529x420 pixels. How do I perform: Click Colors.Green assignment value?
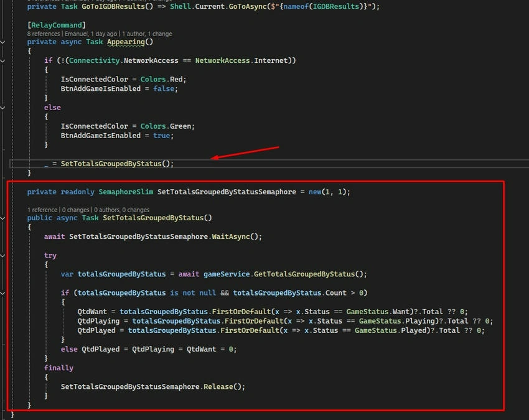tap(166, 126)
